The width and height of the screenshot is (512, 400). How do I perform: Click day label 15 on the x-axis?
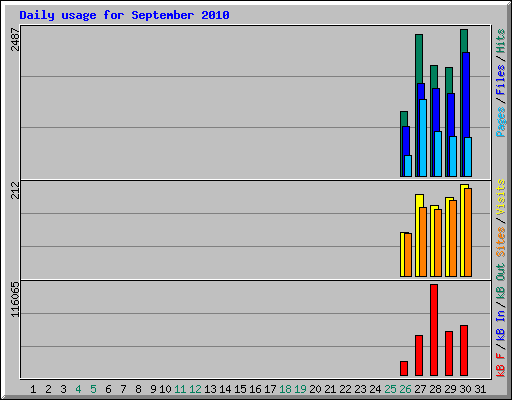coord(240,389)
